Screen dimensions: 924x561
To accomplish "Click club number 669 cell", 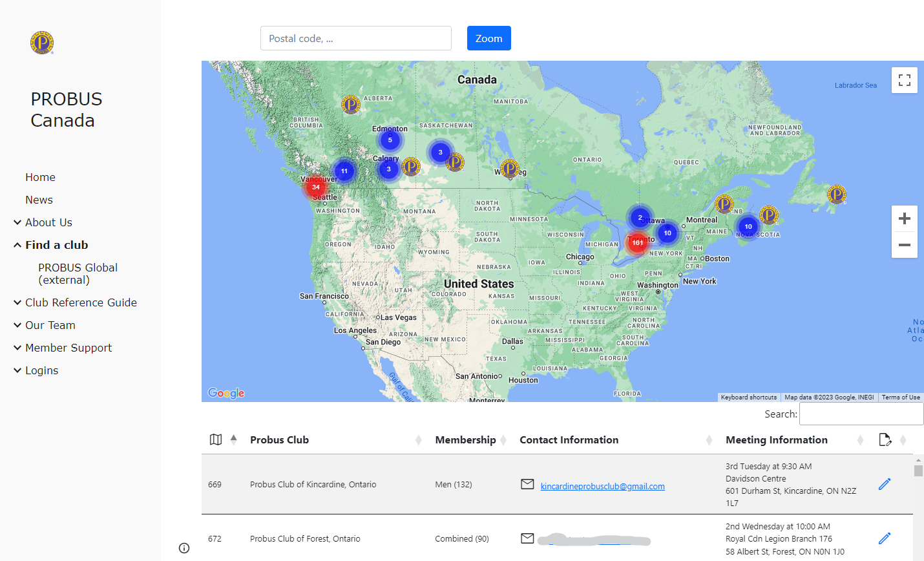I will point(215,484).
